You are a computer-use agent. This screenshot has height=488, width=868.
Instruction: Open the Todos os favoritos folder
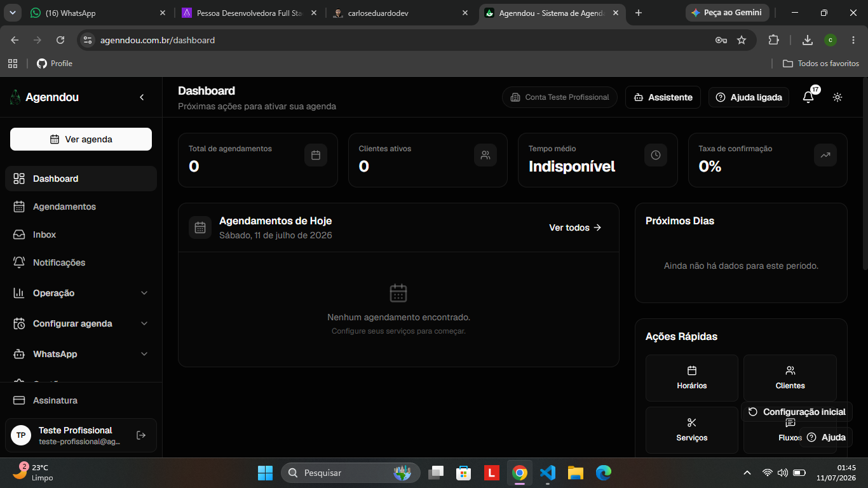(821, 64)
